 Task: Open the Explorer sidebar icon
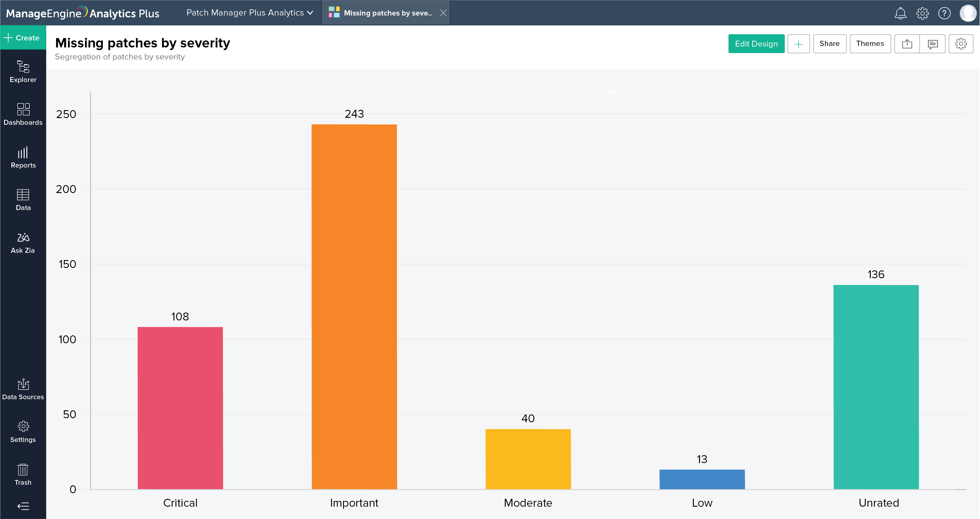(x=23, y=71)
